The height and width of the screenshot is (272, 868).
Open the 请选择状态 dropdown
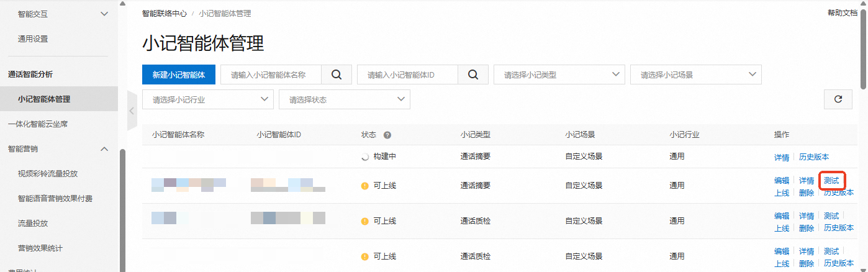(344, 99)
